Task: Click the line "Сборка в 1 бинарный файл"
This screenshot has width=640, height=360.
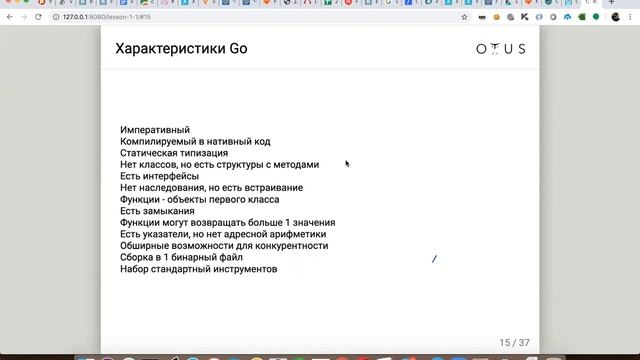Action: point(181,258)
